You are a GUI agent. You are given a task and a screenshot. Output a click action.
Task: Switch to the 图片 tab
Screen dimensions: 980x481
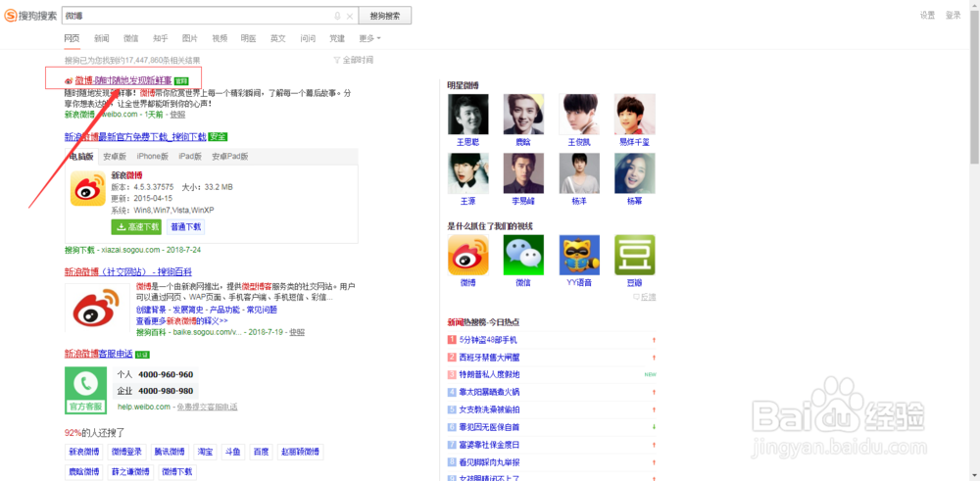coord(190,39)
